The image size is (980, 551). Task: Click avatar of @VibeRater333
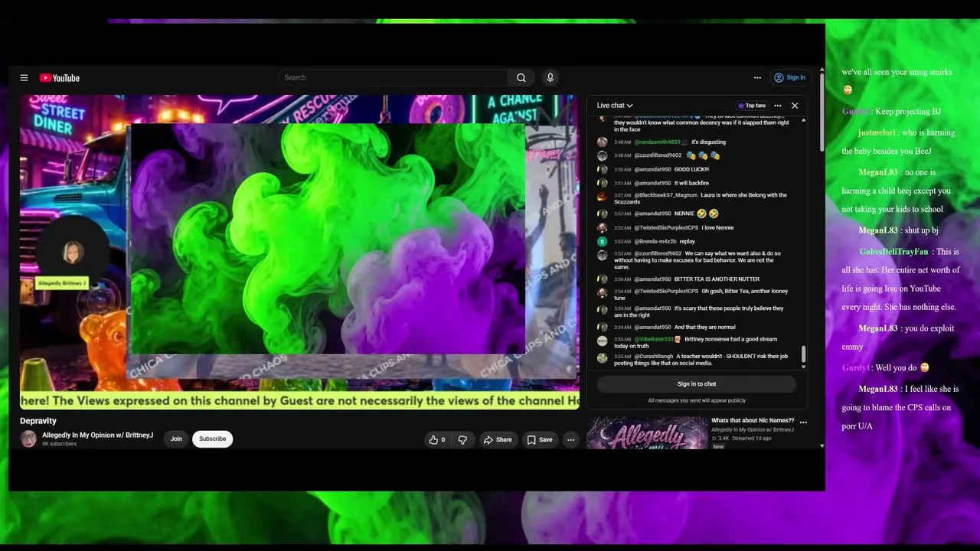603,341
